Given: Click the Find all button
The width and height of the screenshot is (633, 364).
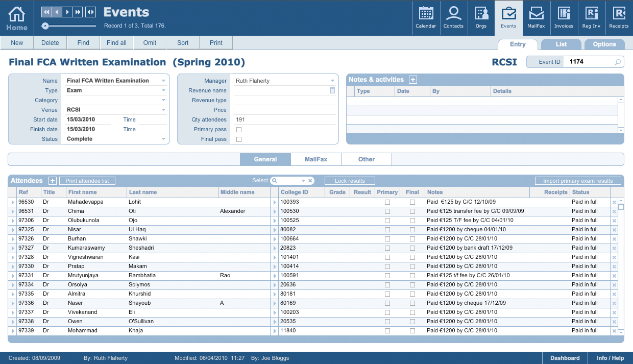Looking at the screenshot, I should [x=116, y=43].
